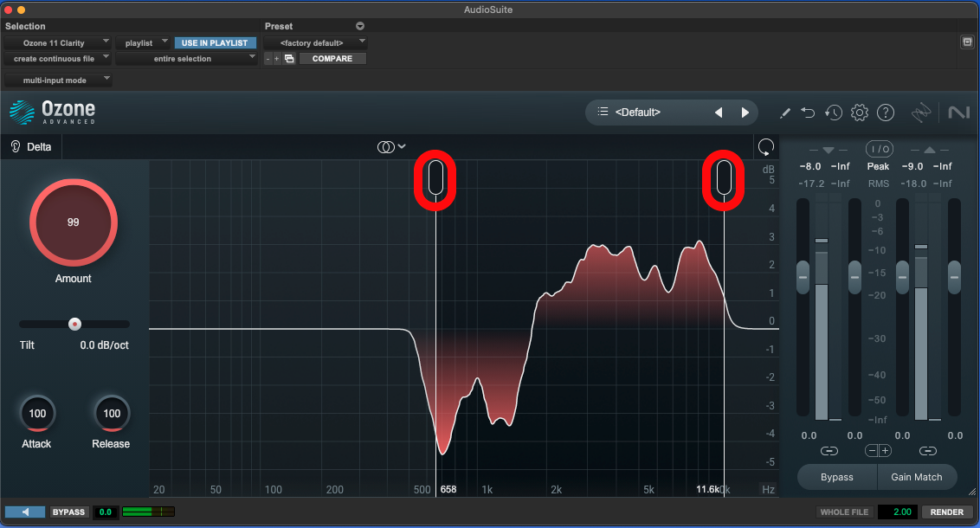980x528 pixels.
Task: Click the Native Instruments logo
Action: click(958, 113)
